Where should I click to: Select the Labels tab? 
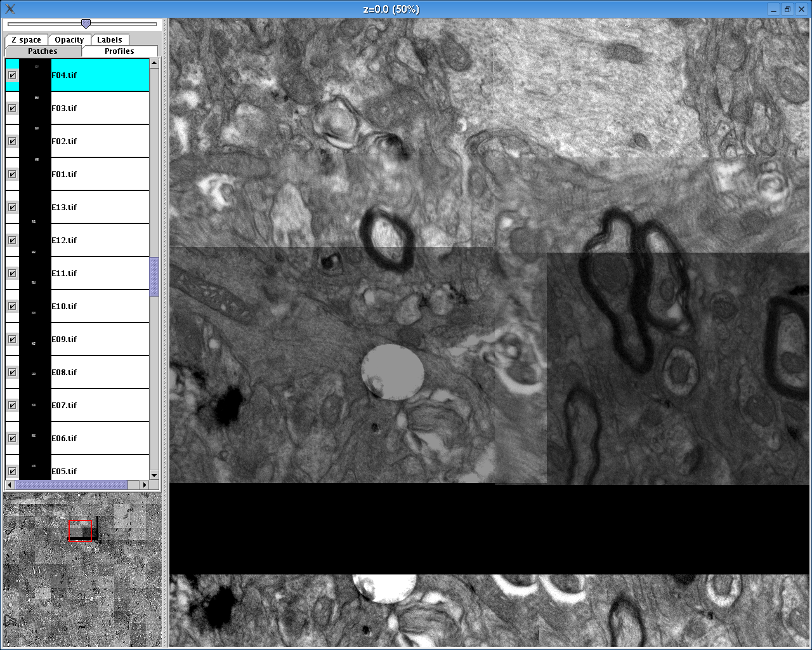[x=109, y=40]
